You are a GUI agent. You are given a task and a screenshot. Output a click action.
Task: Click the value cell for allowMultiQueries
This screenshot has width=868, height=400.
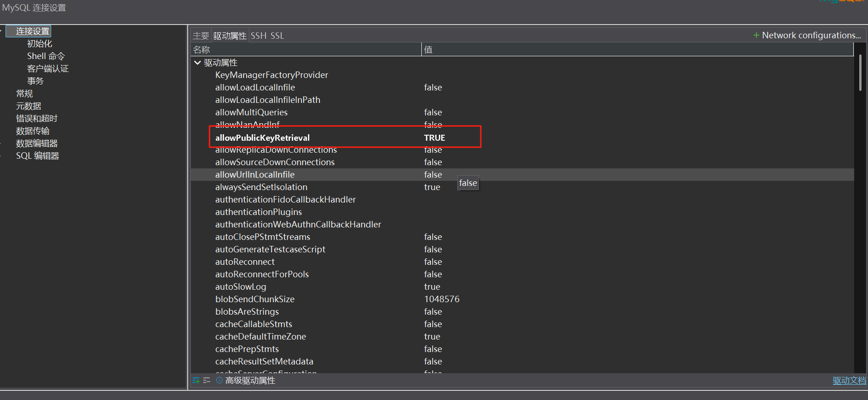tap(433, 113)
